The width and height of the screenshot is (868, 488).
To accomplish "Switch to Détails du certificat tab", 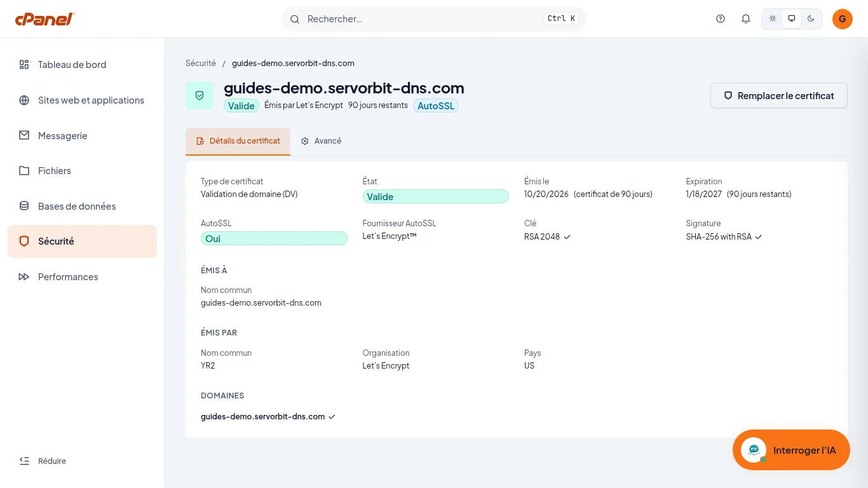I will [x=238, y=141].
